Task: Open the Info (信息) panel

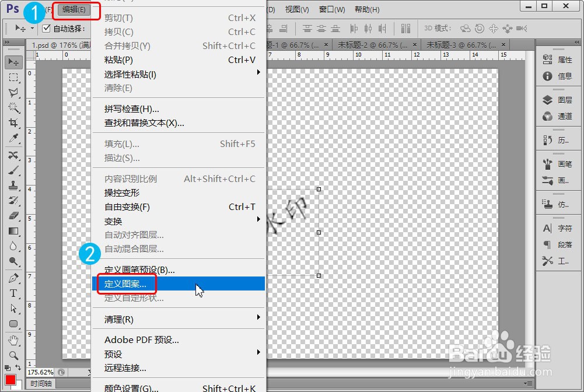Action: pyautogui.click(x=558, y=76)
